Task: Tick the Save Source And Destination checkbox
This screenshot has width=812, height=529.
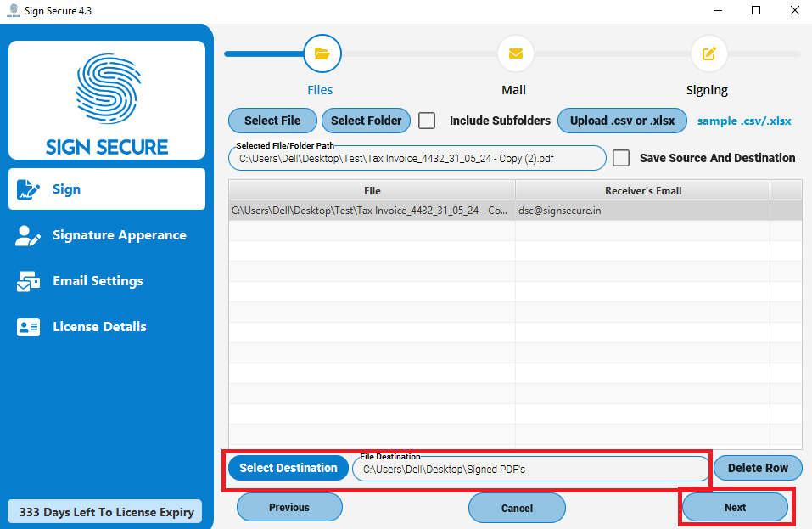Action: (621, 158)
